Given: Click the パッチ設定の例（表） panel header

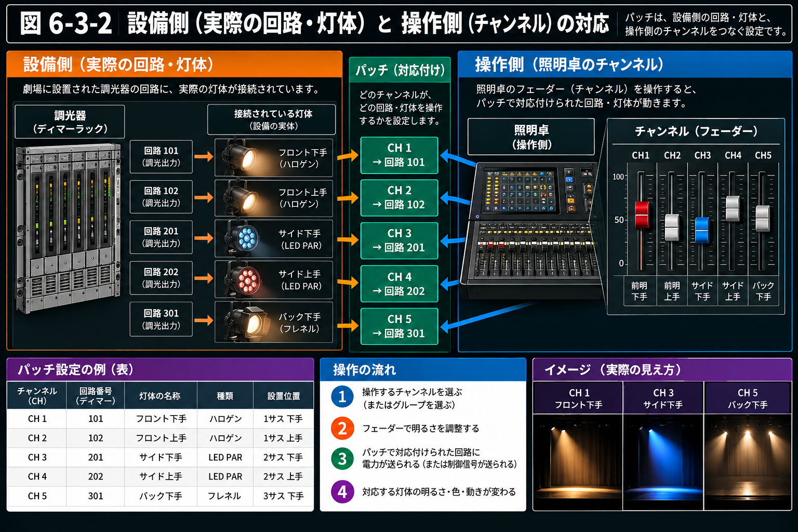Looking at the screenshot, I should point(160,369).
